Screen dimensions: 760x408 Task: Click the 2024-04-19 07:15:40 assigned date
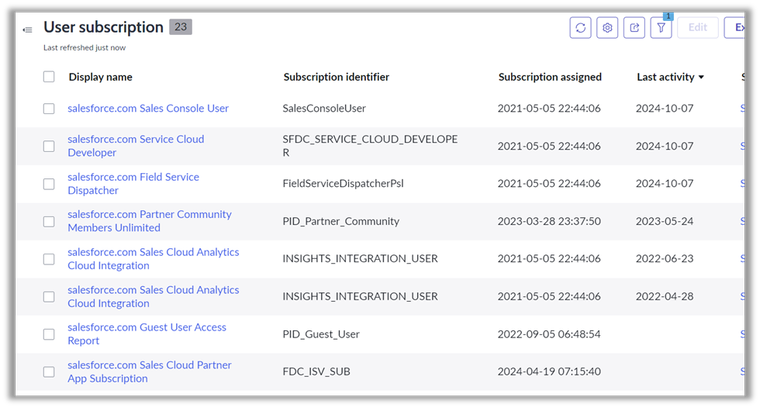[x=549, y=372]
